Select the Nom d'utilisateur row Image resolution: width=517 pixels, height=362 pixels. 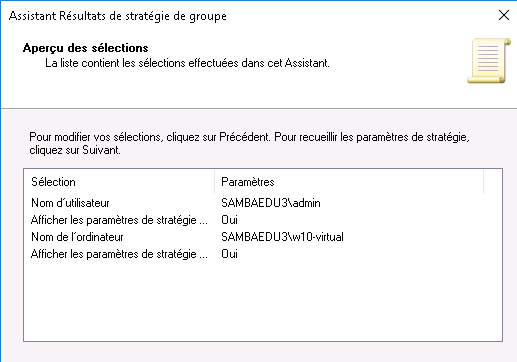coord(263,203)
